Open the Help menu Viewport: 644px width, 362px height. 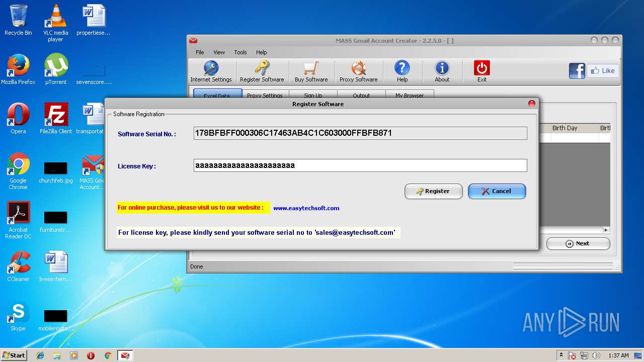click(x=261, y=52)
